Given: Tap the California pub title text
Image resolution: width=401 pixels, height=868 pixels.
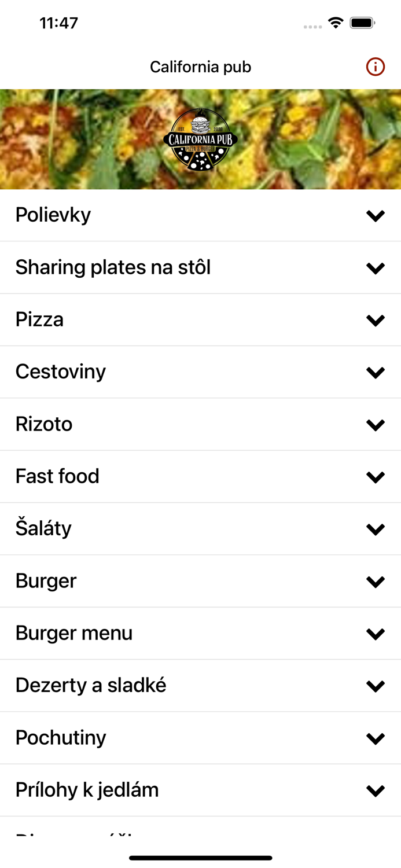Looking at the screenshot, I should coord(200,67).
